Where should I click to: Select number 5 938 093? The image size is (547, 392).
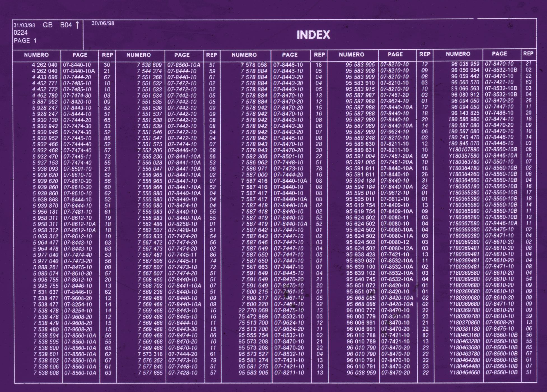(x=45, y=169)
